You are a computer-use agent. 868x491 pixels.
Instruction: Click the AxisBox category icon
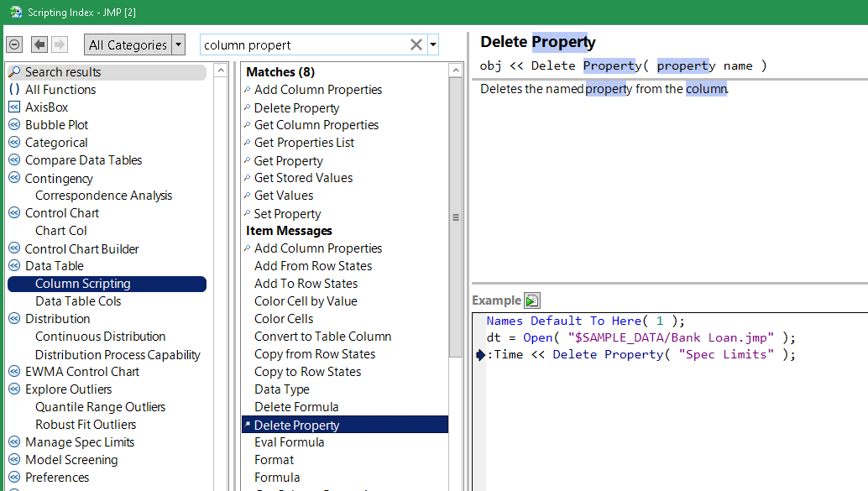coord(14,107)
